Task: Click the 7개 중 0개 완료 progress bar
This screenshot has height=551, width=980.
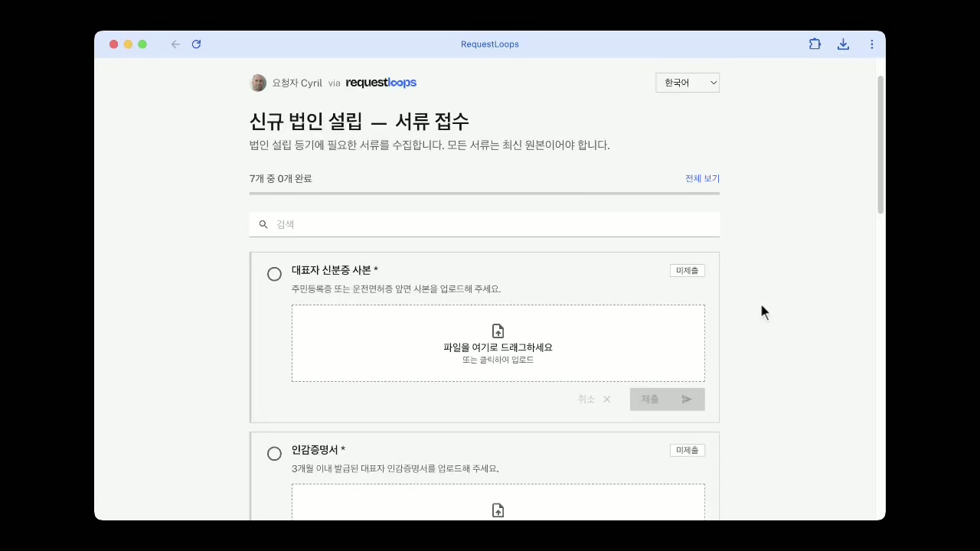Action: [484, 194]
